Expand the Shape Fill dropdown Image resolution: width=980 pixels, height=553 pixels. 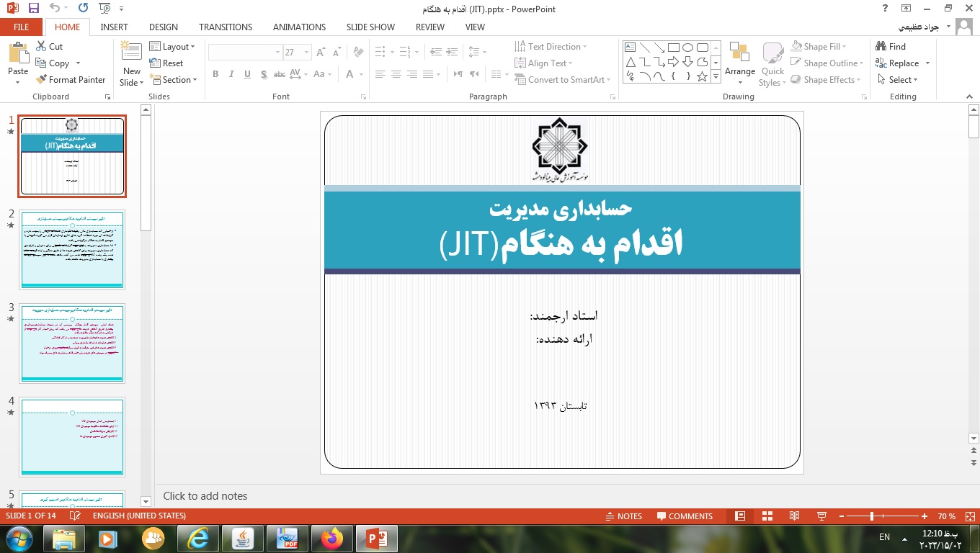point(845,46)
